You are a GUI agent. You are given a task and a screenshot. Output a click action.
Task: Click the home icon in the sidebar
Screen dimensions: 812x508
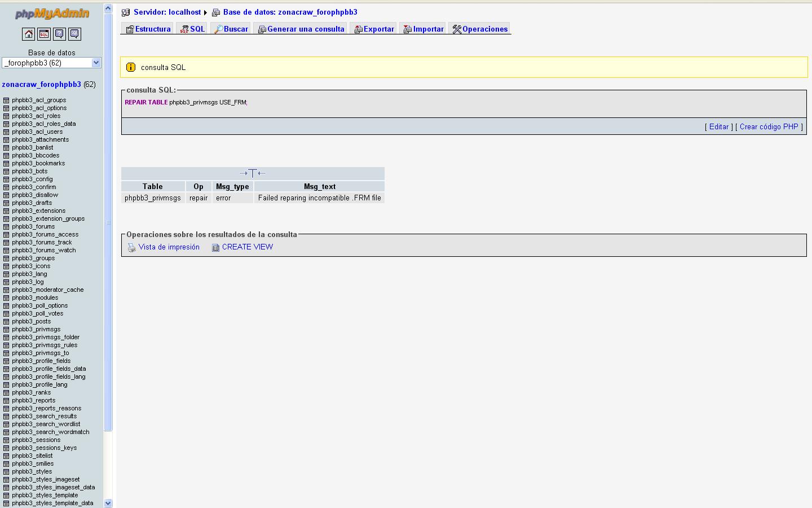click(x=28, y=34)
